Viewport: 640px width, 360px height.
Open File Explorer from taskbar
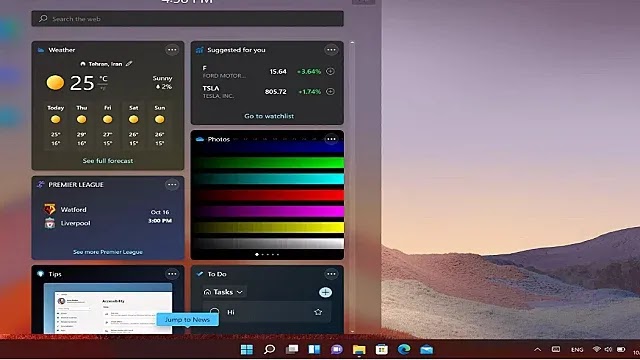(359, 349)
